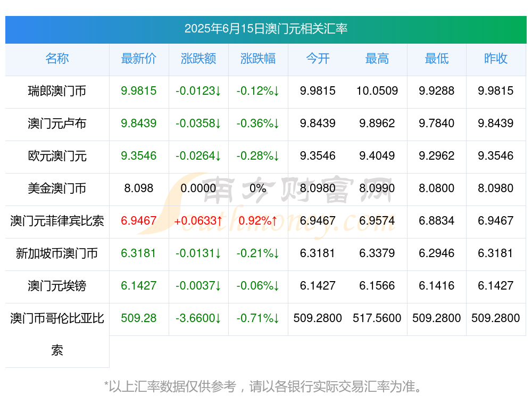Click the low value 6.1416
The width and height of the screenshot is (532, 403).
[437, 285]
